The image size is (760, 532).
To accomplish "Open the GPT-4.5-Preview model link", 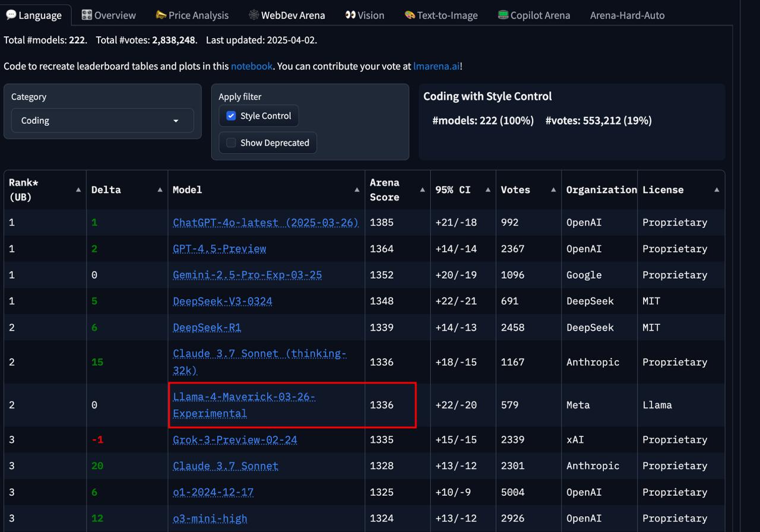I will (x=219, y=249).
